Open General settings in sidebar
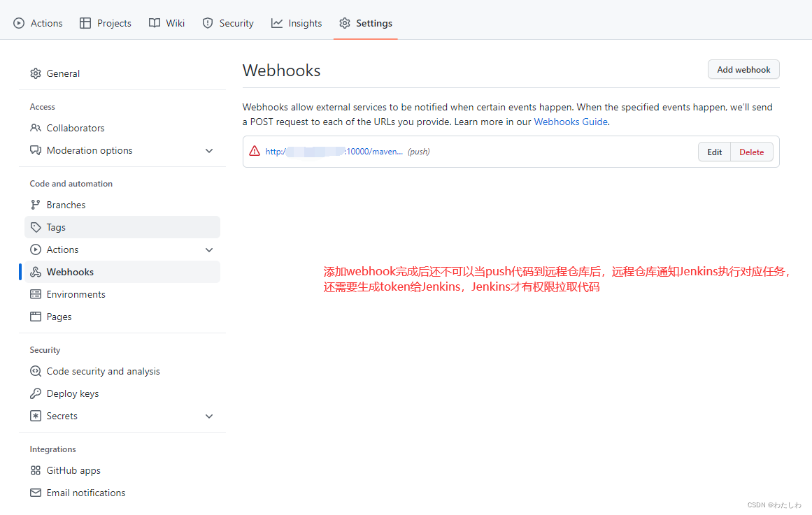Viewport: 812px width, 515px height. point(122,73)
